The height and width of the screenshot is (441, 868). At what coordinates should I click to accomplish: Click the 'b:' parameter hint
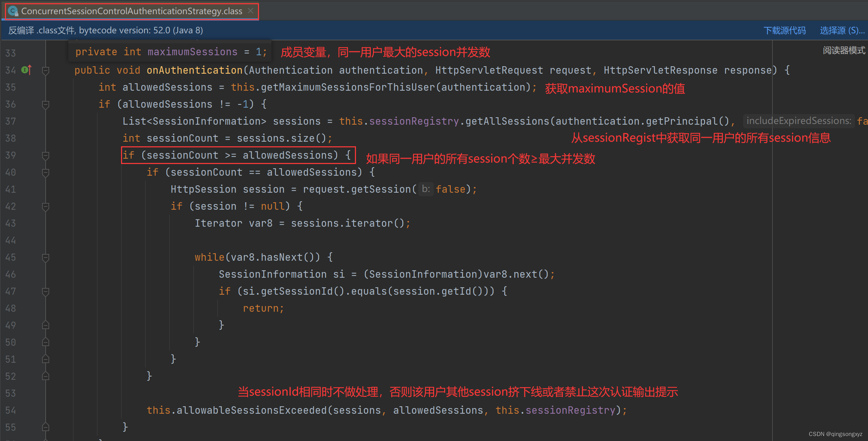pyautogui.click(x=426, y=189)
